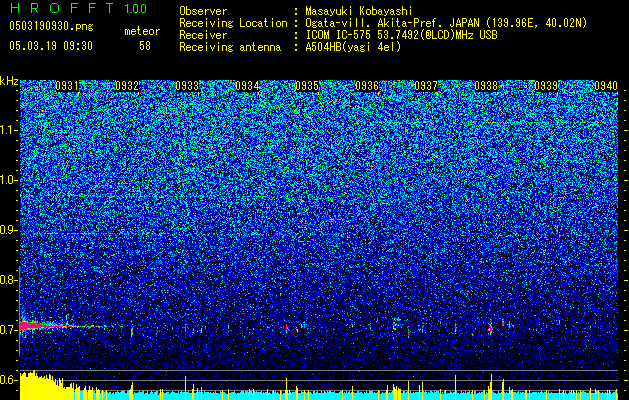Click the kHz axis unit label
This screenshot has width=629, height=400.
click(9, 81)
